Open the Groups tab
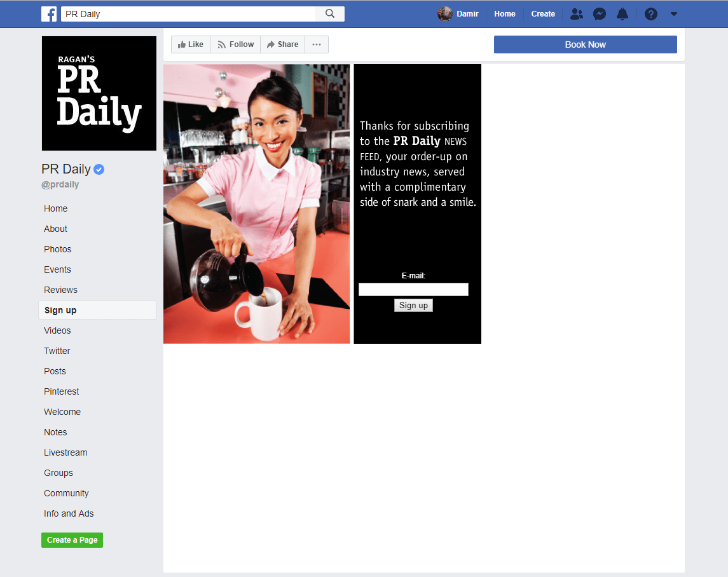Viewport: 728px width, 577px height. coord(58,473)
